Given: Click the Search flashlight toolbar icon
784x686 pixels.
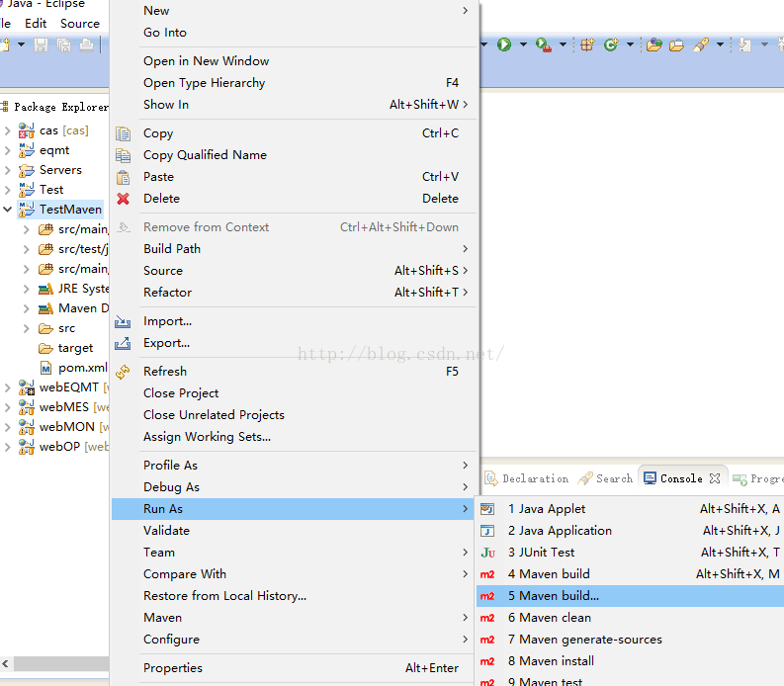Looking at the screenshot, I should point(701,45).
